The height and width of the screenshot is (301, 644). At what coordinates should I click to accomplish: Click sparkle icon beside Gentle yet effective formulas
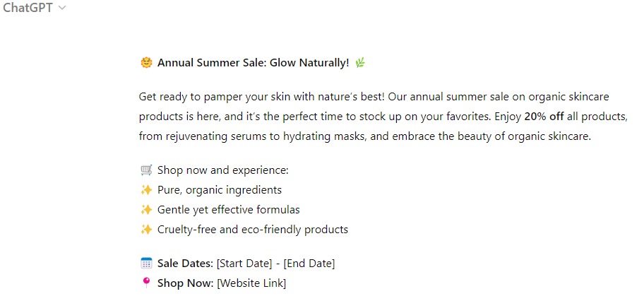pyautogui.click(x=146, y=209)
